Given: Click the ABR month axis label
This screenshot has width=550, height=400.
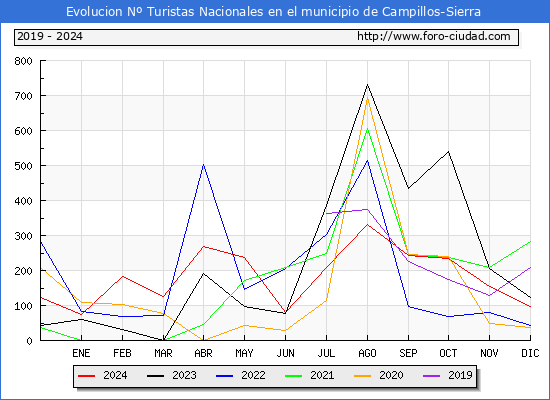Looking at the screenshot, I should click(203, 353).
